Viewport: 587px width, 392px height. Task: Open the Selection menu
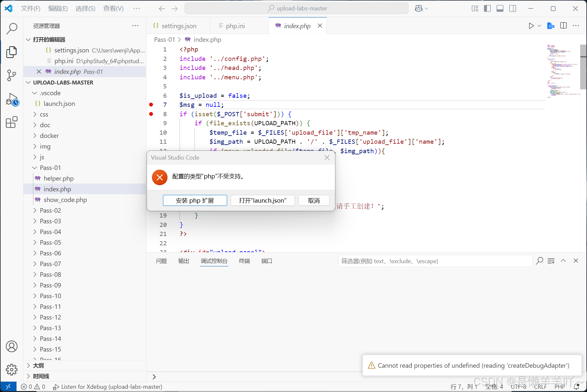point(86,8)
